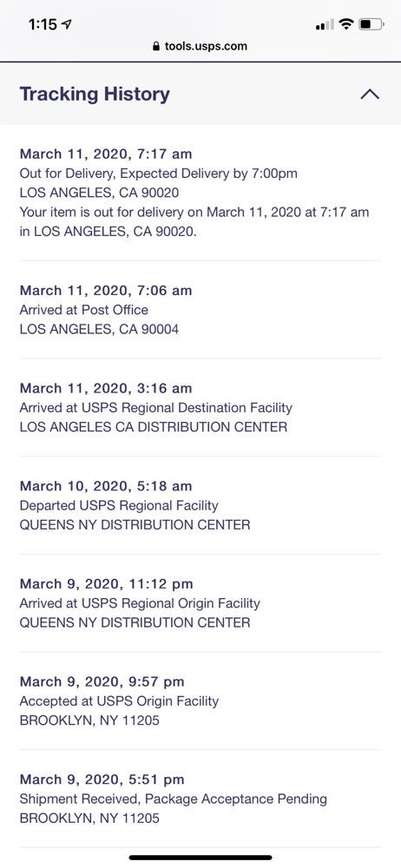This screenshot has height=868, width=401.
Task: Tap the lock icon beside tools.usps.com
Action: coord(156,46)
